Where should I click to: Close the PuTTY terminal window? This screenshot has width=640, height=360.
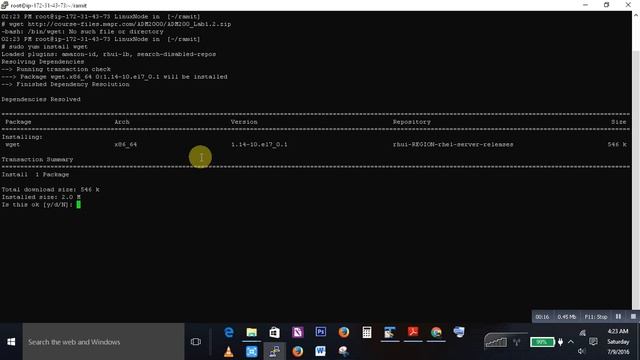pyautogui.click(x=628, y=5)
